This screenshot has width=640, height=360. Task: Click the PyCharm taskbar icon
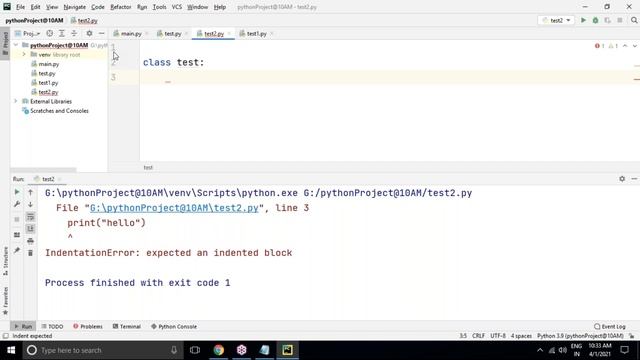287,350
